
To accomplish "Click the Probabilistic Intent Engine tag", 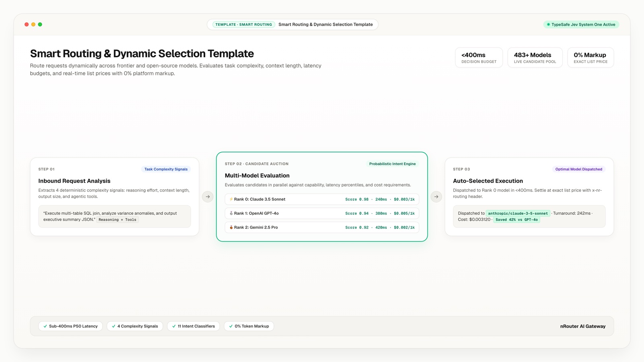I will [392, 164].
